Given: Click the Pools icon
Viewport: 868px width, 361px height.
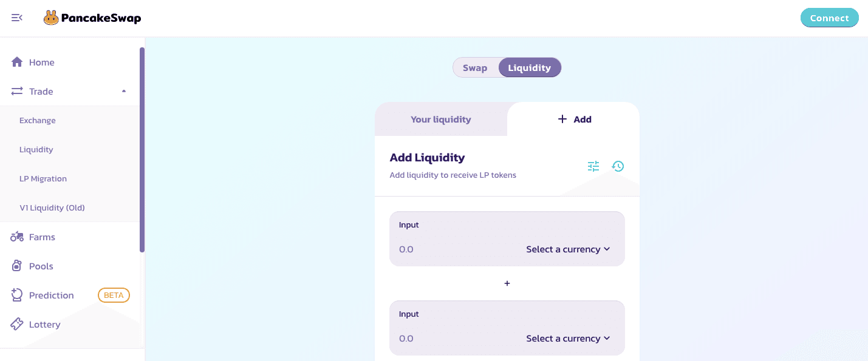Looking at the screenshot, I should (x=17, y=266).
